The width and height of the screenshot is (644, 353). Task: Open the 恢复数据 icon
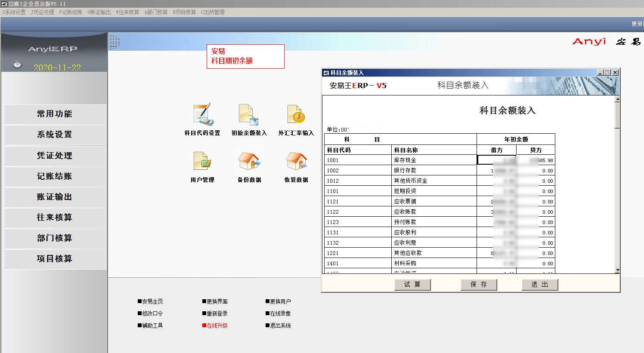tap(296, 162)
